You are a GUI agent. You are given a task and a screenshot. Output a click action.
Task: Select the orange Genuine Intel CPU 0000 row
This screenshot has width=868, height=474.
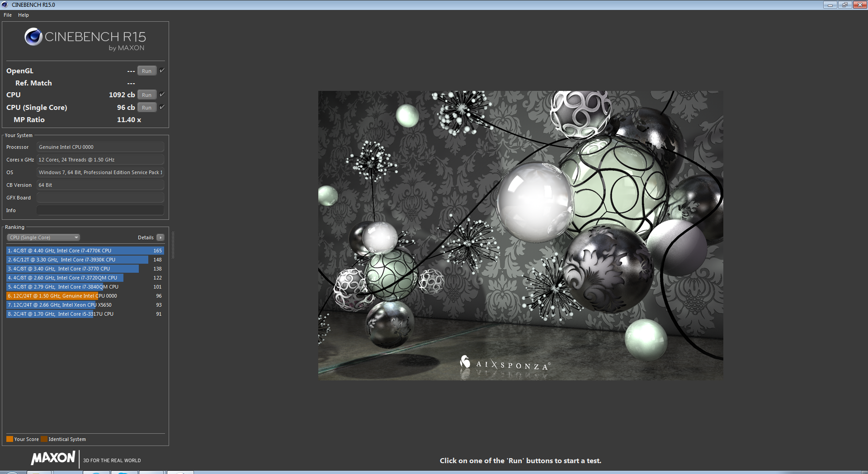click(85, 296)
